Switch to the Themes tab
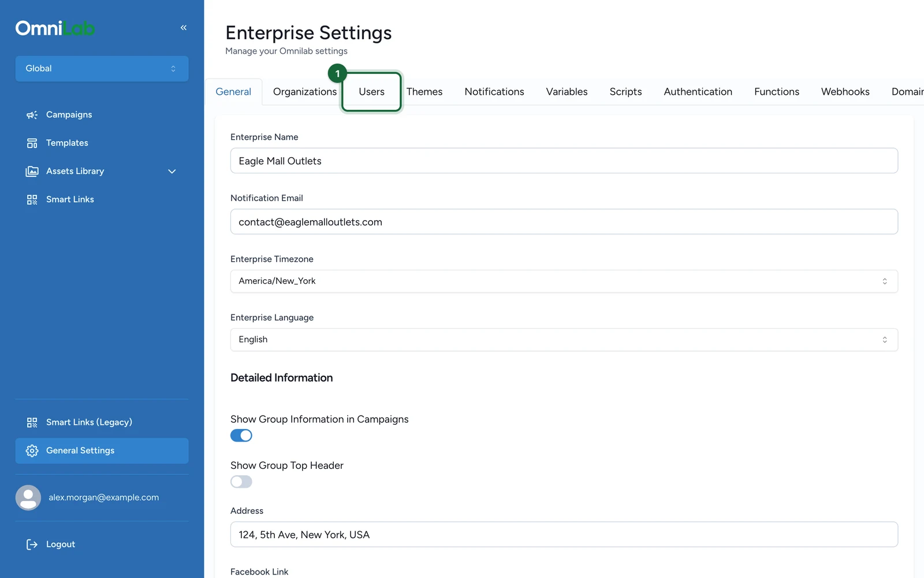The height and width of the screenshot is (578, 924). (424, 92)
